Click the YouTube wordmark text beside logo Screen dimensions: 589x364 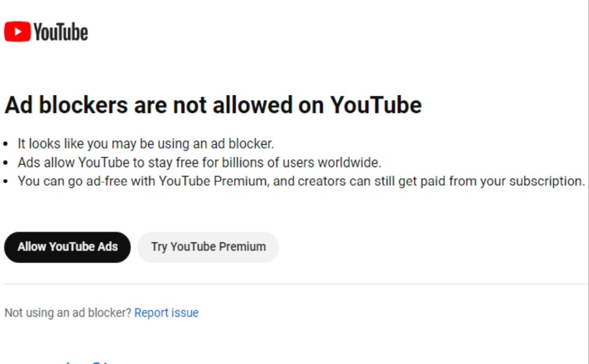(x=61, y=32)
